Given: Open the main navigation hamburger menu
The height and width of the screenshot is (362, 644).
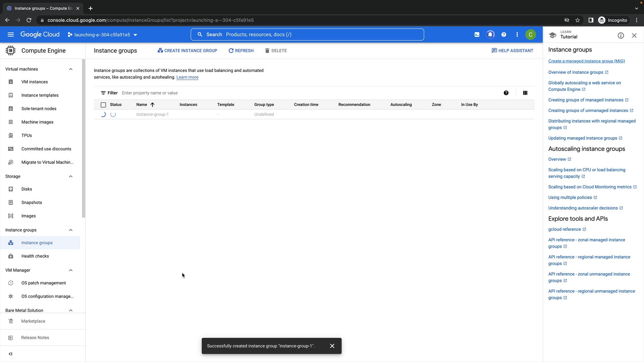Looking at the screenshot, I should (x=11, y=35).
